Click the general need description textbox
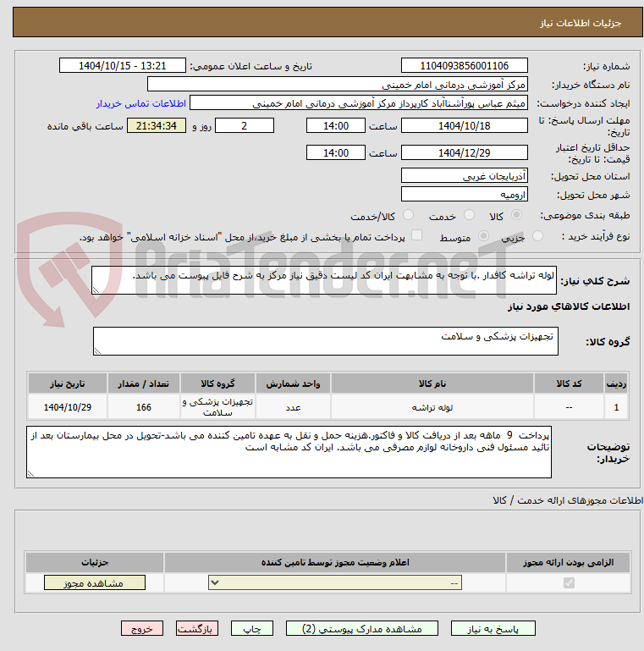 (324, 281)
